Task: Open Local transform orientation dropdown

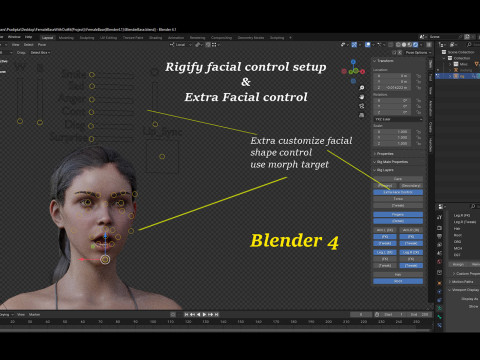Action: 180,45
